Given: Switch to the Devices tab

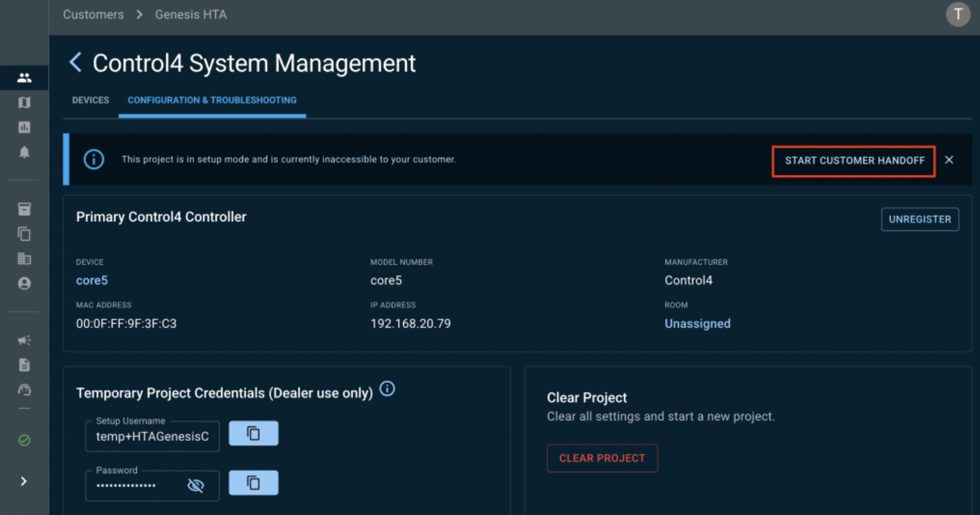Looking at the screenshot, I should [90, 100].
